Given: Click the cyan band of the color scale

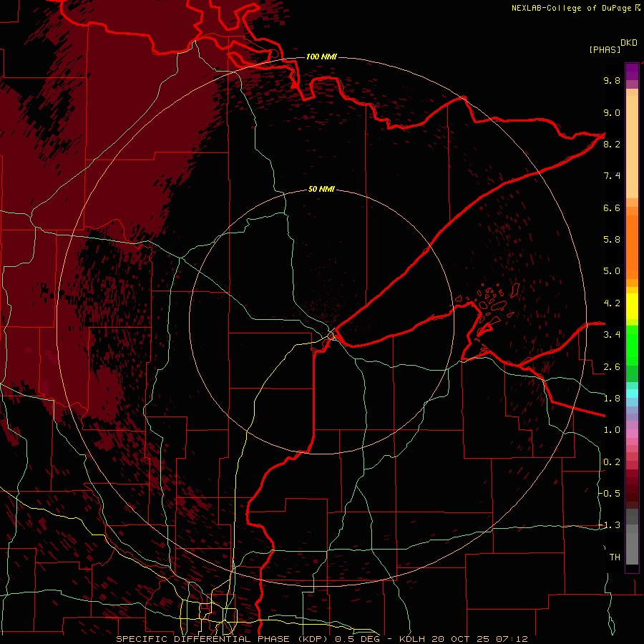Looking at the screenshot, I should (x=632, y=394).
